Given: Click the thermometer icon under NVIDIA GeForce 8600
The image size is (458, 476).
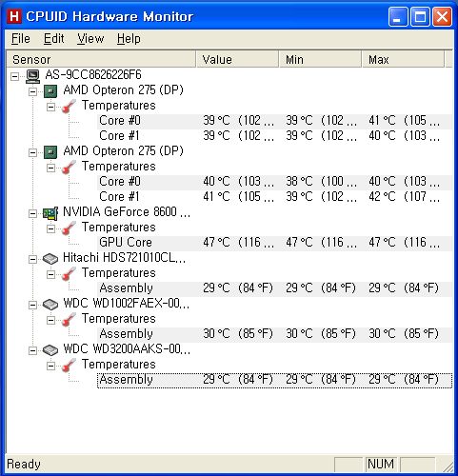Looking at the screenshot, I should tap(69, 228).
